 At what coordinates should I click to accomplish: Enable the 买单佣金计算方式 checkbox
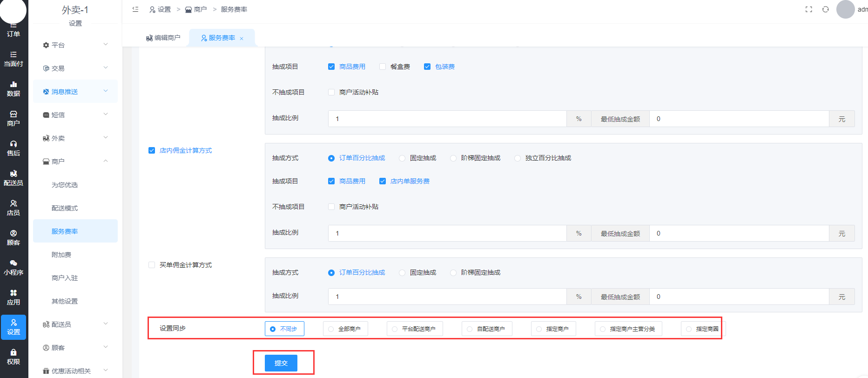152,265
